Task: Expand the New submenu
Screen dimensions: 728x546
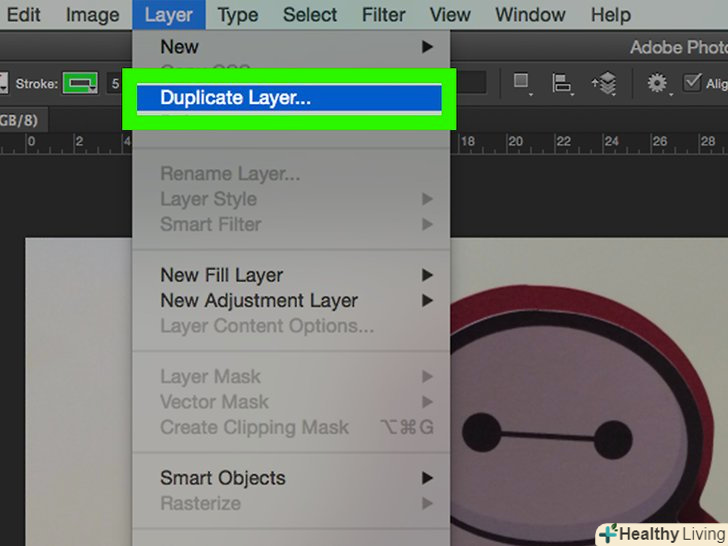Action: tap(291, 47)
